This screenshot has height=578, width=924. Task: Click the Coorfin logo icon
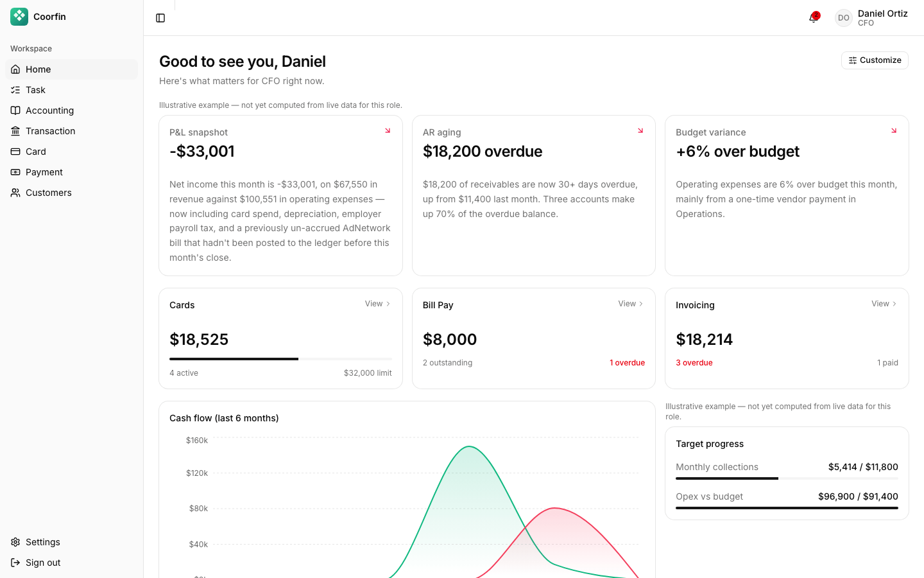[19, 17]
